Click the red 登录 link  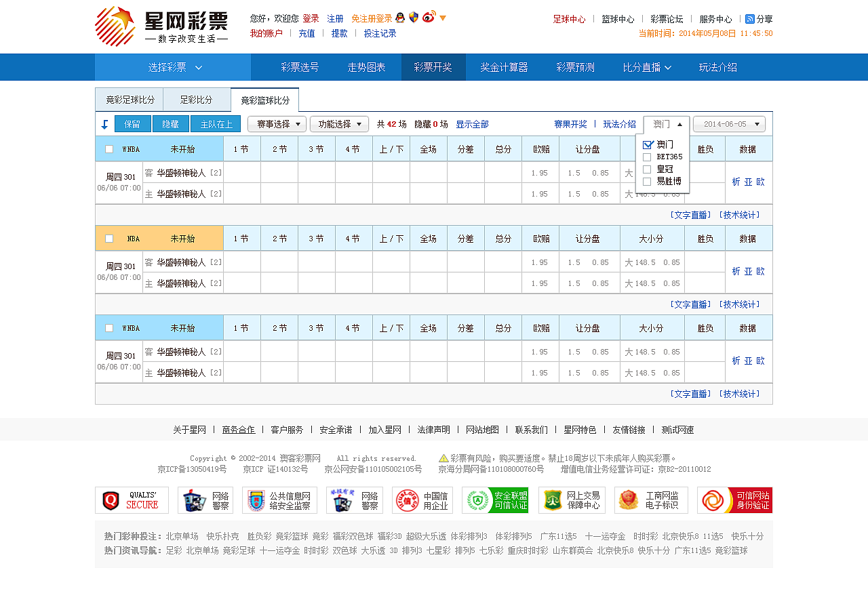[311, 19]
